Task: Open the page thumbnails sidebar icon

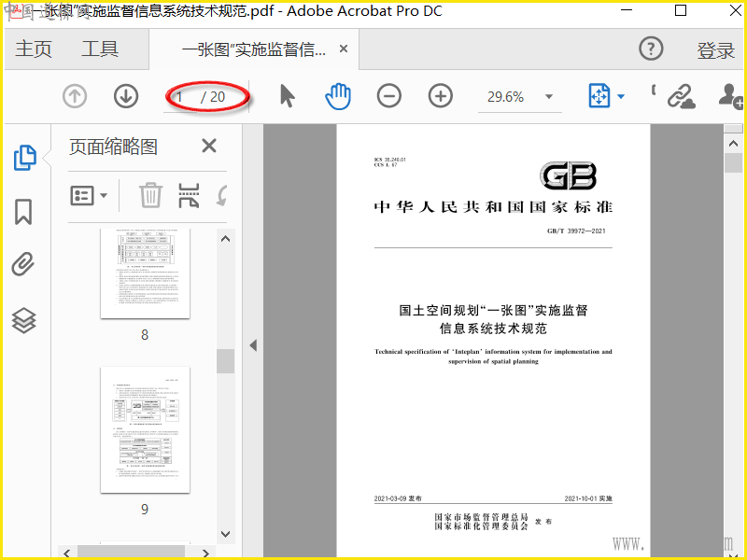Action: [x=25, y=158]
